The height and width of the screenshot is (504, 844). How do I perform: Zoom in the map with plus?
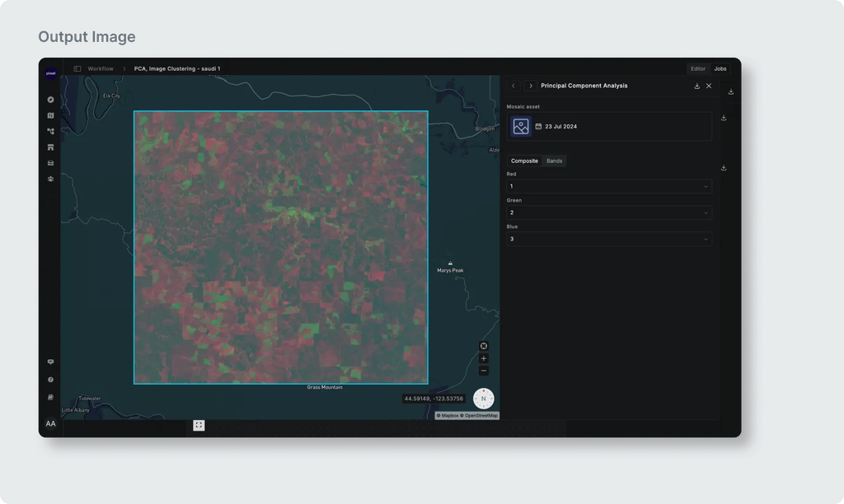pyautogui.click(x=483, y=358)
